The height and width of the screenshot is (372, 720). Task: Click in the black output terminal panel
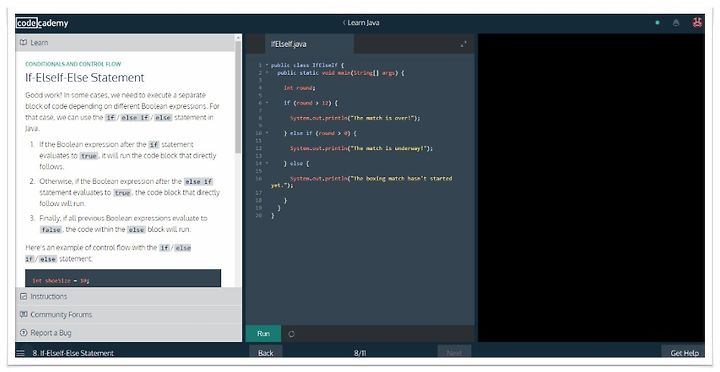coord(591,187)
